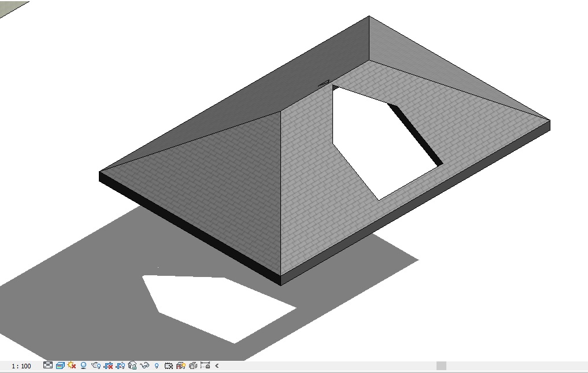Viewport: 588px width, 373px height.
Task: Collapse view control bar with arrow
Action: pyautogui.click(x=217, y=365)
